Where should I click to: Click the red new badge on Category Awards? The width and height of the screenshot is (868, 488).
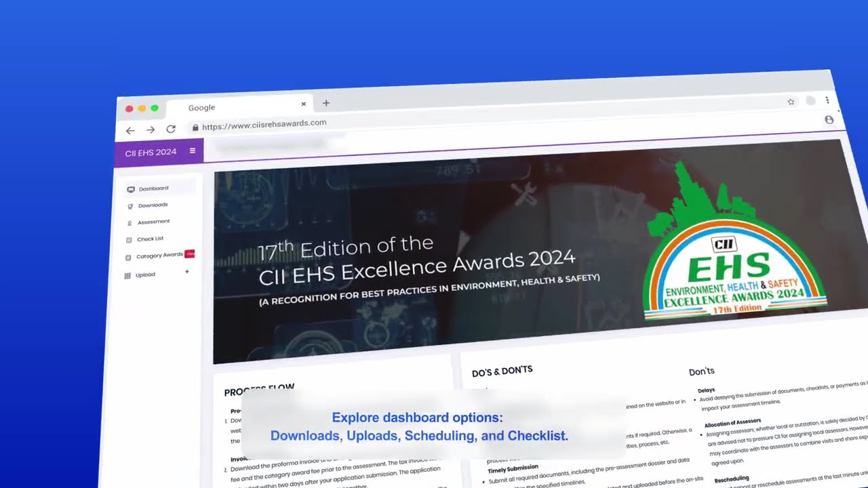click(x=190, y=253)
